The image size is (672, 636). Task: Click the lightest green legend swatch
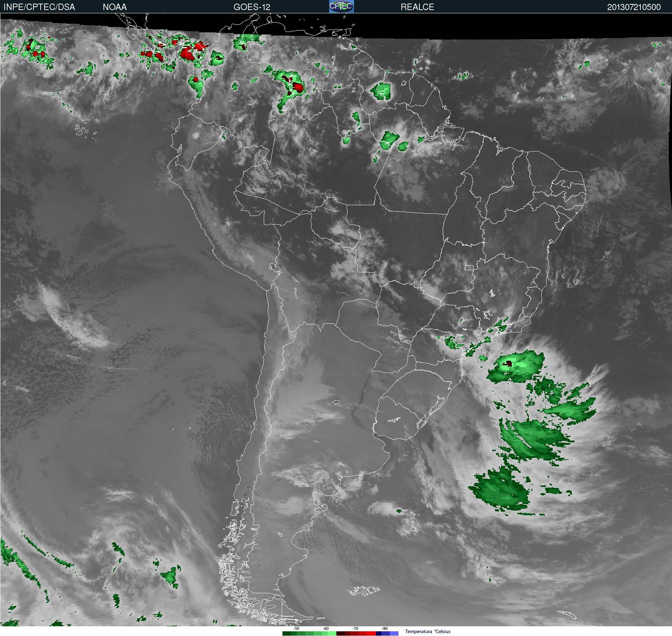tap(332, 633)
